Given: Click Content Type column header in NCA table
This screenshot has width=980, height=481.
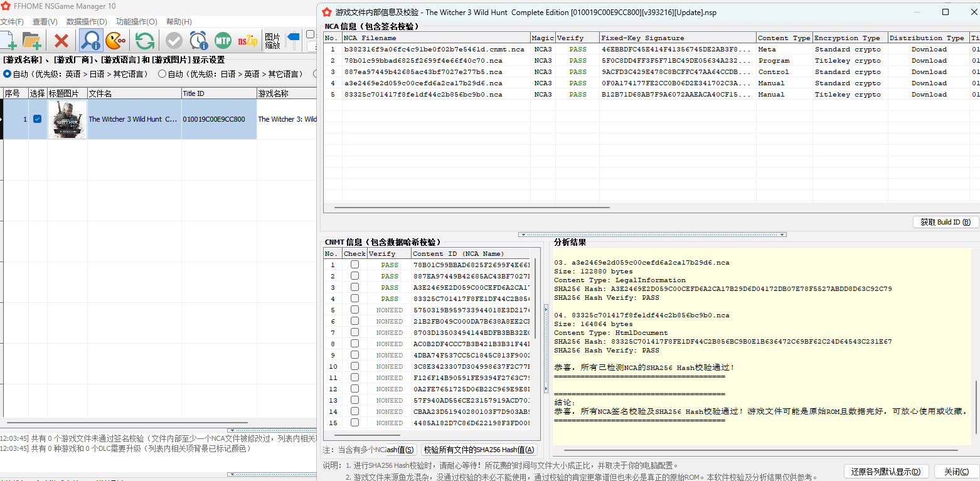Looking at the screenshot, I should coord(784,38).
